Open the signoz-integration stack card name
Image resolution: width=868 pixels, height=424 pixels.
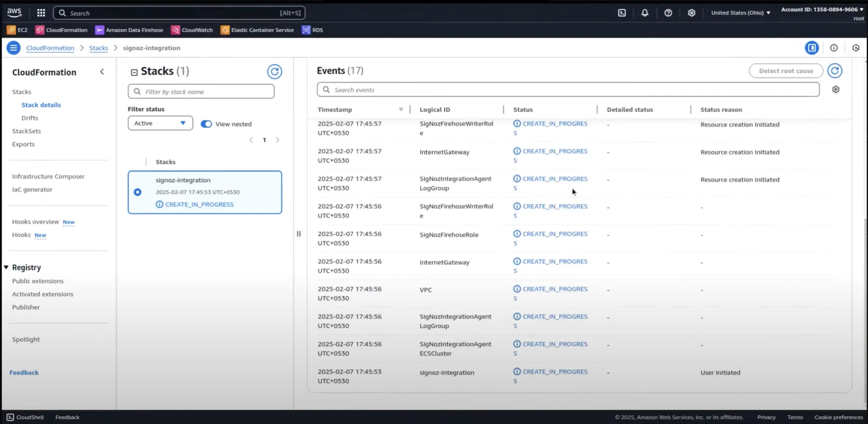click(183, 180)
